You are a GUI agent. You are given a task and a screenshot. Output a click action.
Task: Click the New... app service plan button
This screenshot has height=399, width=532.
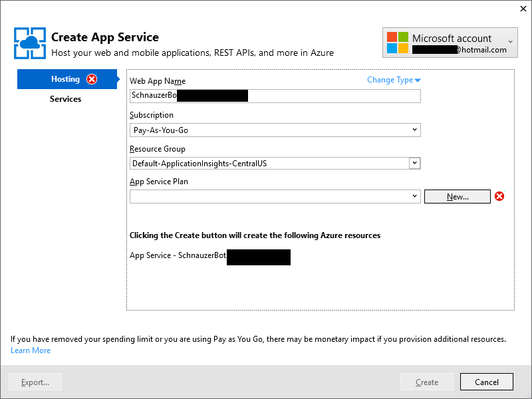pos(458,196)
